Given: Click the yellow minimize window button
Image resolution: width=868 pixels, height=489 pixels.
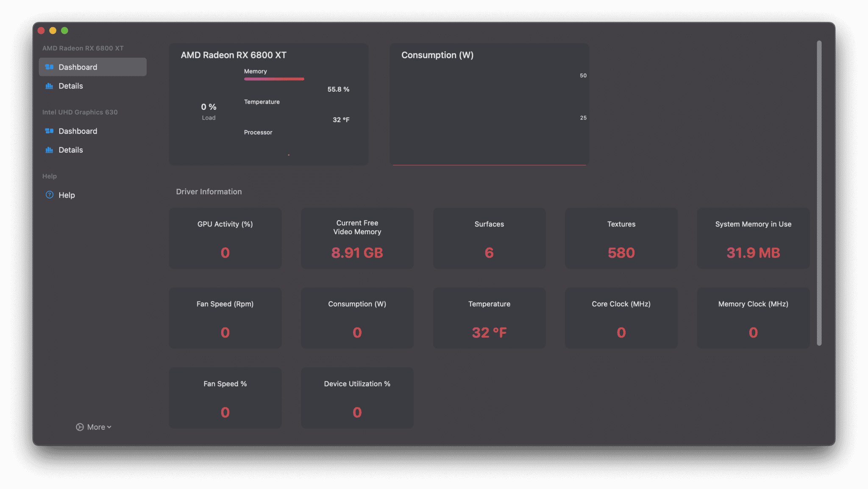Looking at the screenshot, I should 53,31.
